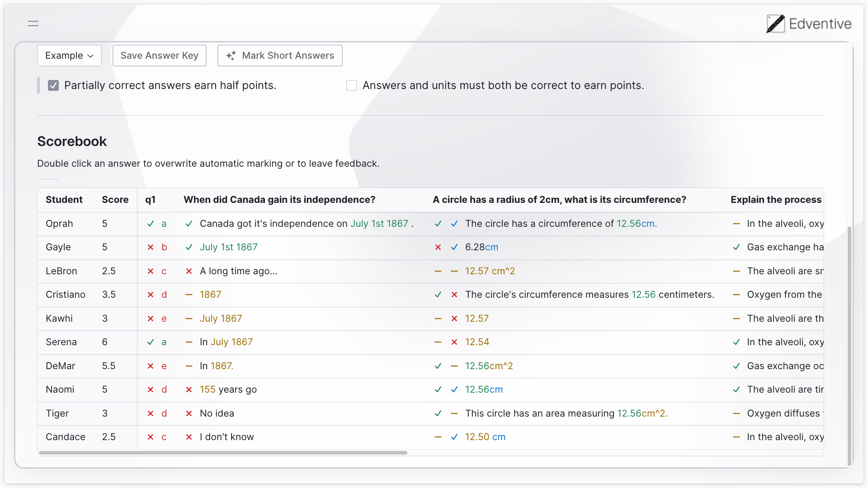
Task: Select student name Kawhi
Action: point(59,319)
